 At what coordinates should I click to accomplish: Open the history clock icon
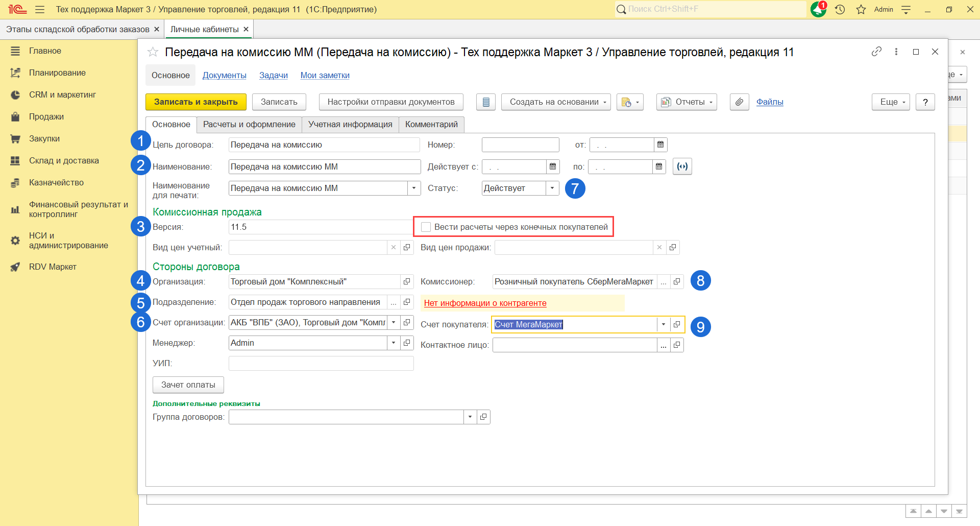coord(840,10)
